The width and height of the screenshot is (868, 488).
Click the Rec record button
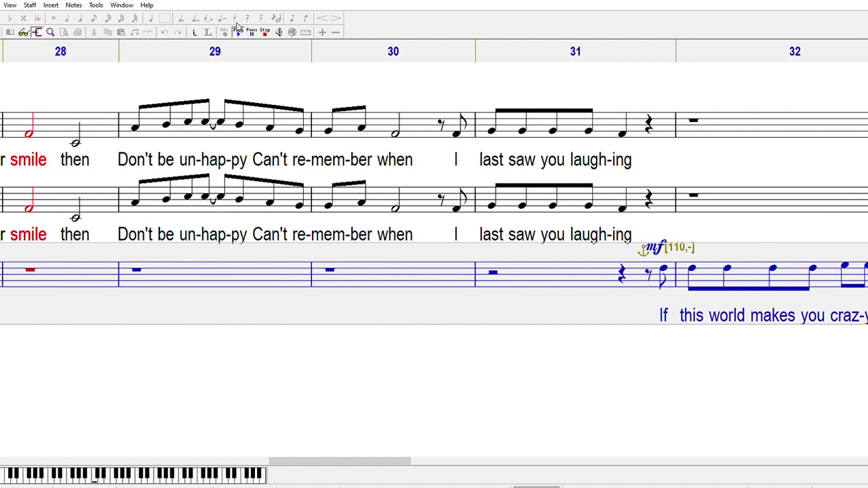coord(224,32)
